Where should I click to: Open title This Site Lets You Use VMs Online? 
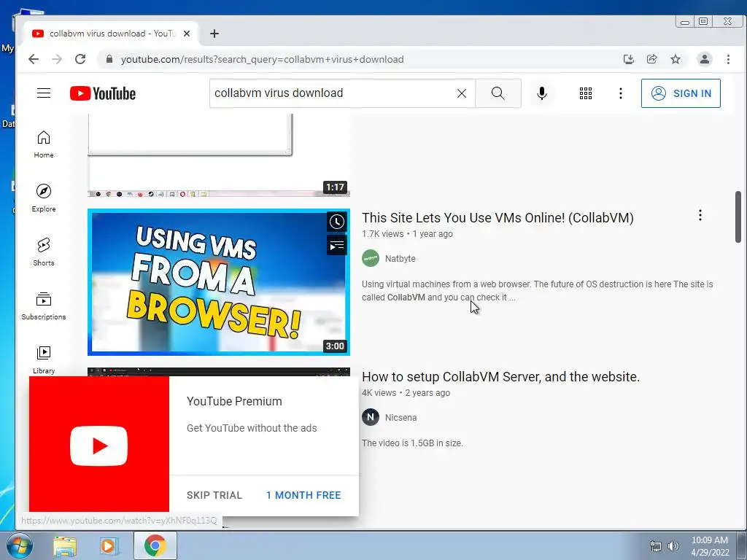(498, 217)
